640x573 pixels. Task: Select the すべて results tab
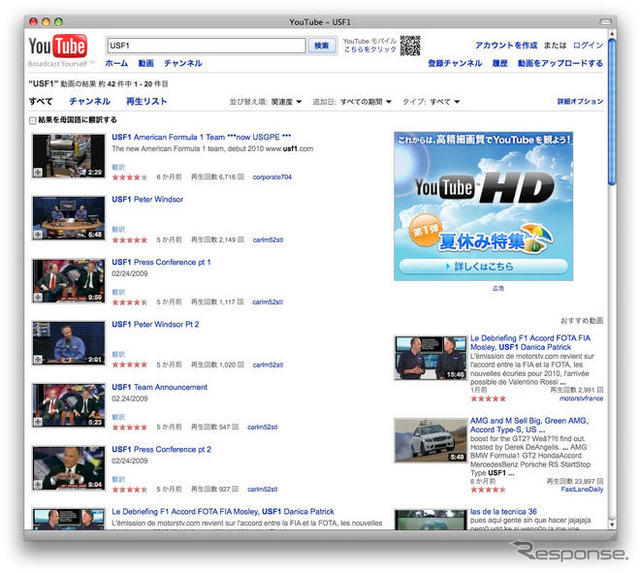[40, 101]
